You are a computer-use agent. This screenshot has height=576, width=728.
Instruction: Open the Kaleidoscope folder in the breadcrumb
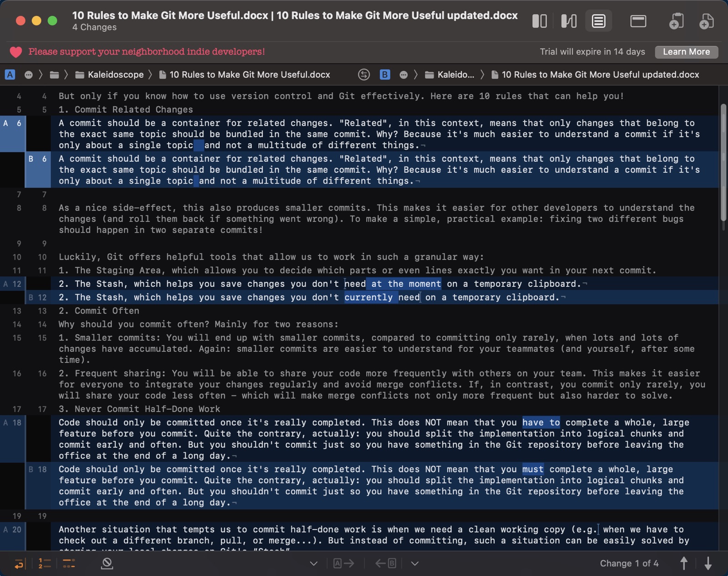109,75
